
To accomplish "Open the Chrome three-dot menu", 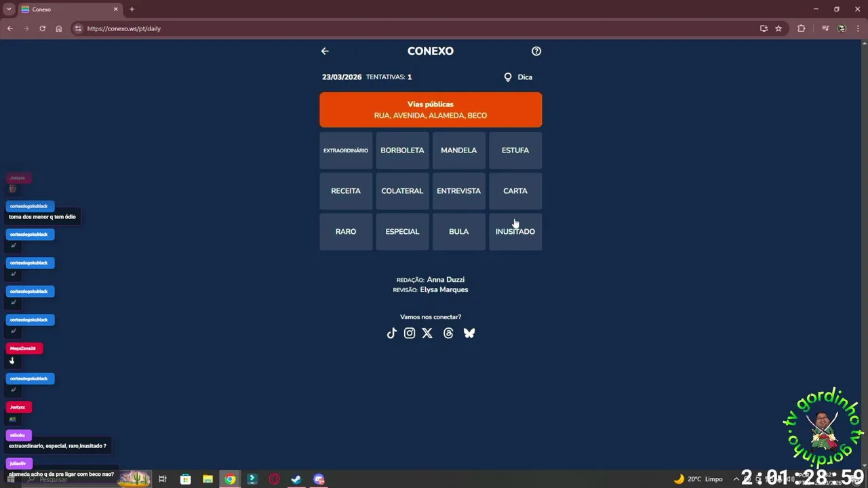I will [x=858, y=28].
